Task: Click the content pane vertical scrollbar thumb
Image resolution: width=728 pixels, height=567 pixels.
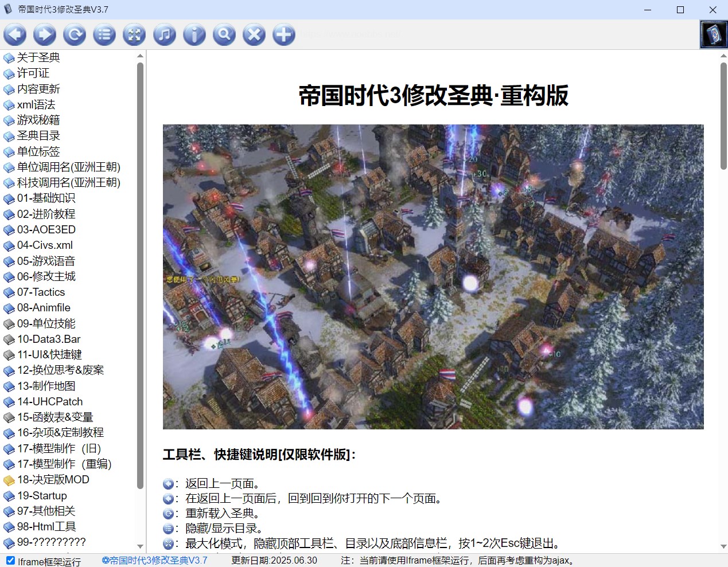Action: [x=723, y=116]
